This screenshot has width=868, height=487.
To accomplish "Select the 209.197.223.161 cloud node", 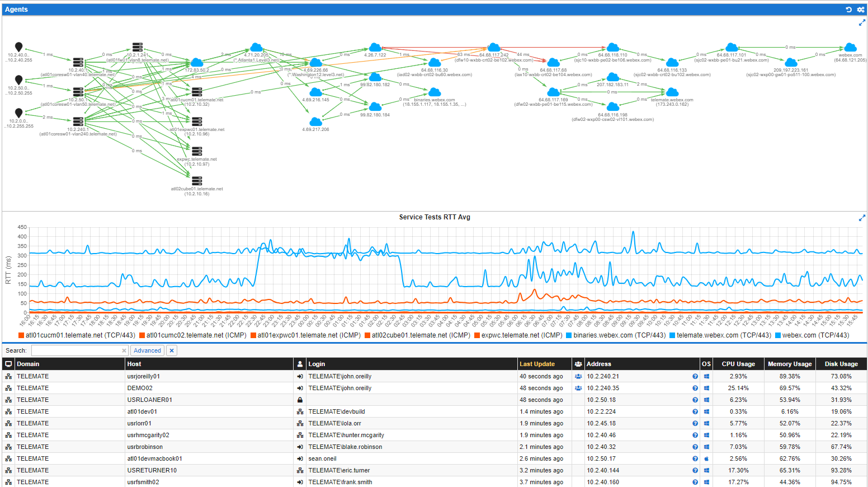I will pyautogui.click(x=791, y=62).
